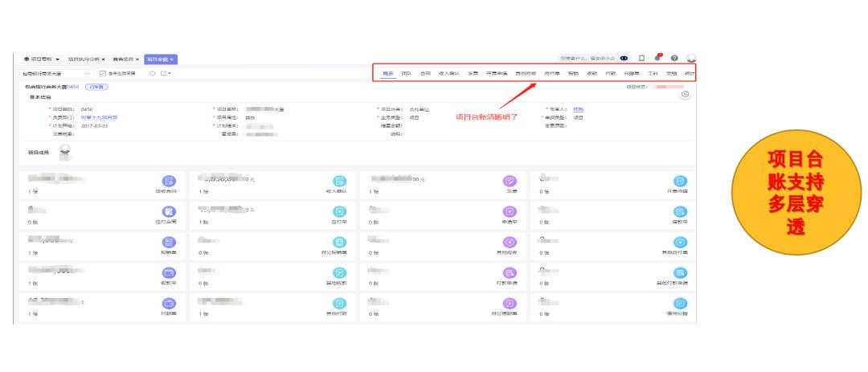Click the refresh circle icon in toolbar
868x372 pixels.
[x=152, y=73]
